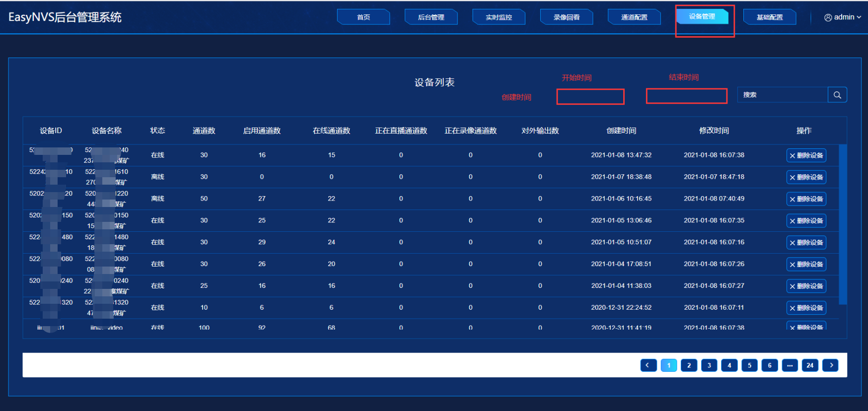Click the 设备ID column header
868x411 pixels.
click(51, 131)
